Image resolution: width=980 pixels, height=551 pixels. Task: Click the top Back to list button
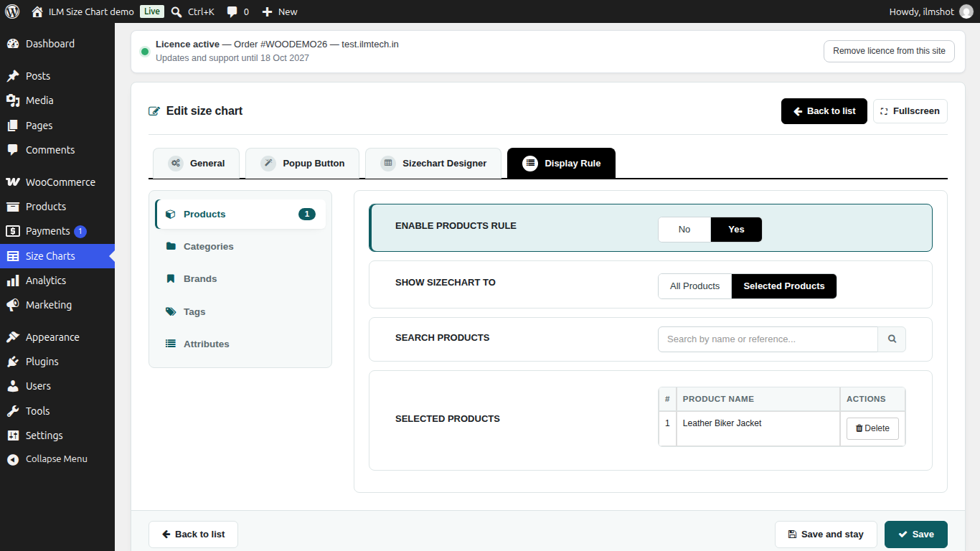click(x=824, y=111)
